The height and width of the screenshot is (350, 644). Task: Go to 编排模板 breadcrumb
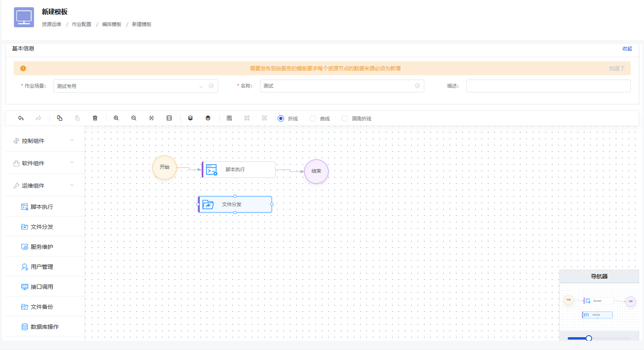coord(111,24)
